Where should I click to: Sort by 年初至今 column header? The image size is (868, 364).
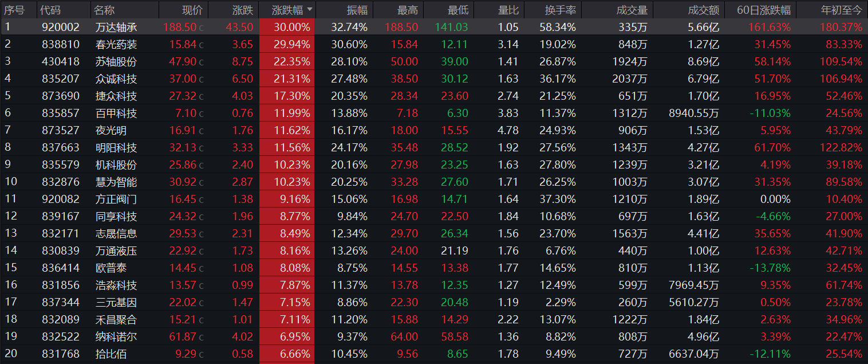[841, 10]
